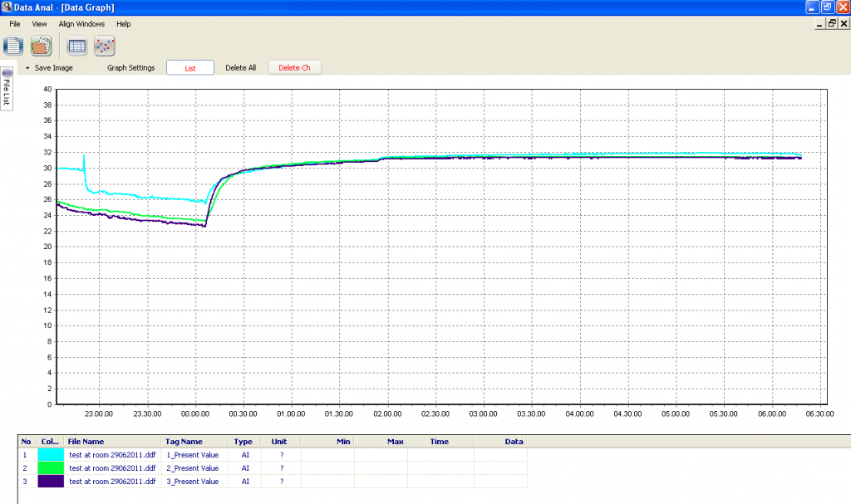Click the List button

point(190,68)
